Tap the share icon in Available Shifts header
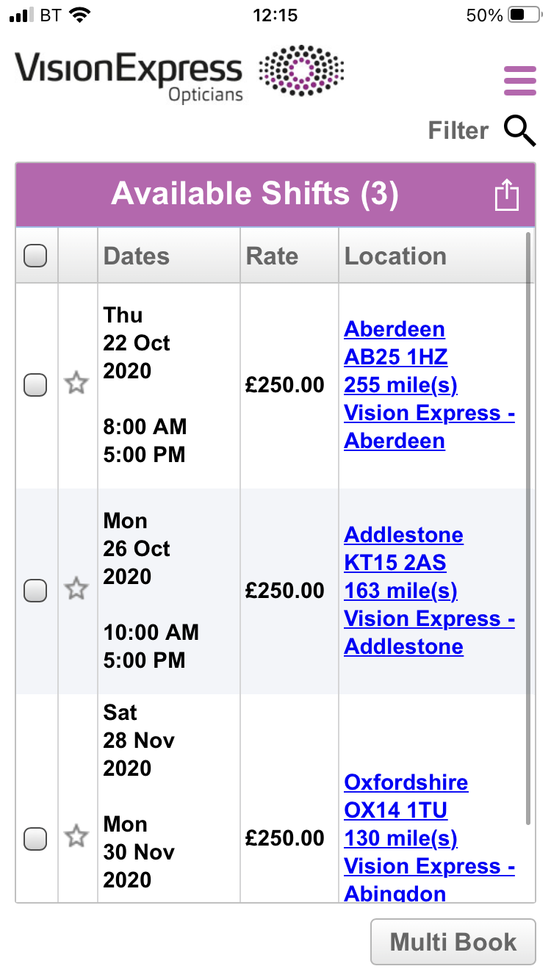Screen dimensions: 551x980 tap(506, 195)
